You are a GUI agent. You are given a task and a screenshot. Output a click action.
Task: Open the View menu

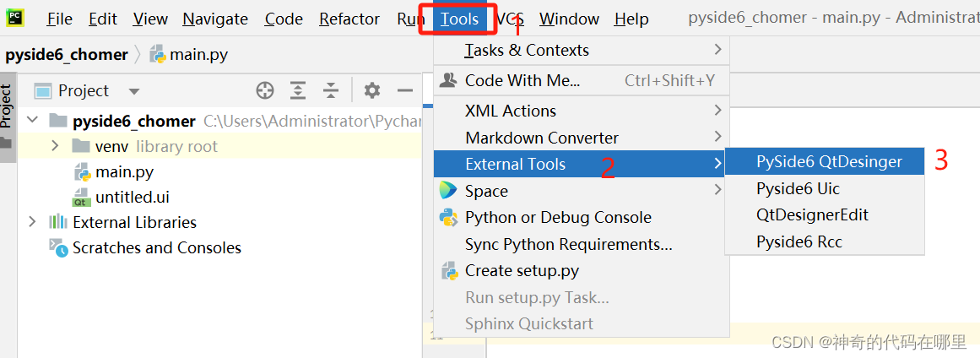pyautogui.click(x=150, y=19)
